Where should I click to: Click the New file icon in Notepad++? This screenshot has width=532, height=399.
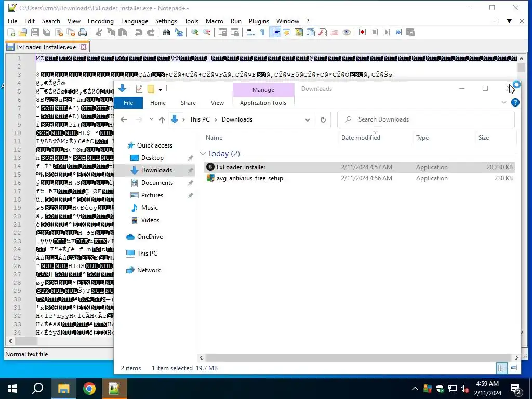point(11,33)
